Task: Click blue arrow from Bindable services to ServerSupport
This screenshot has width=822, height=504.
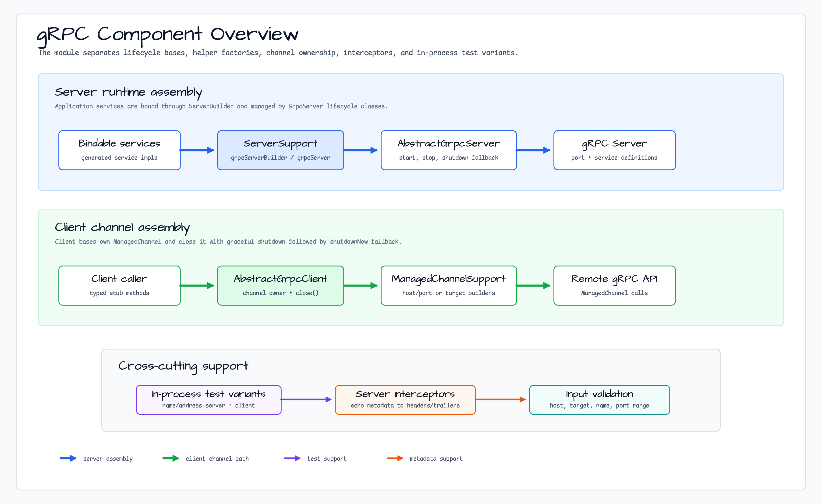Action: 197,150
